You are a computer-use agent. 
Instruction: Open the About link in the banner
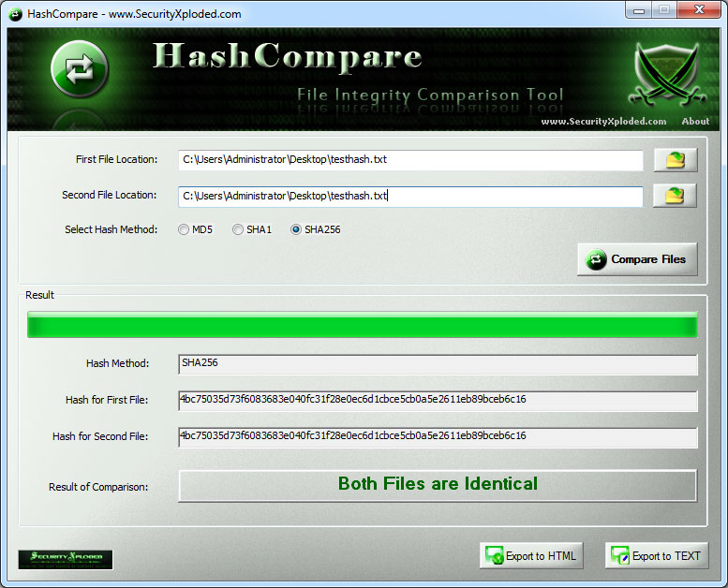[x=695, y=122]
